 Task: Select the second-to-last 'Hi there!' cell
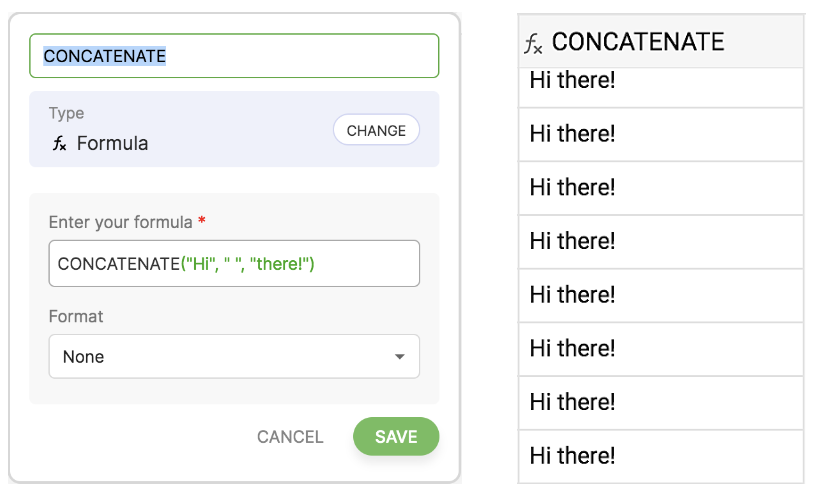pos(660,403)
